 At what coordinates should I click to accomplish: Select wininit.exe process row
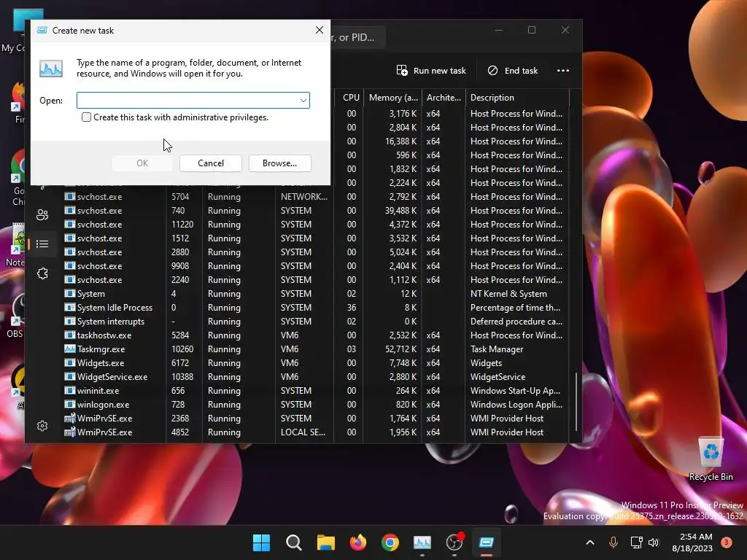click(316, 391)
